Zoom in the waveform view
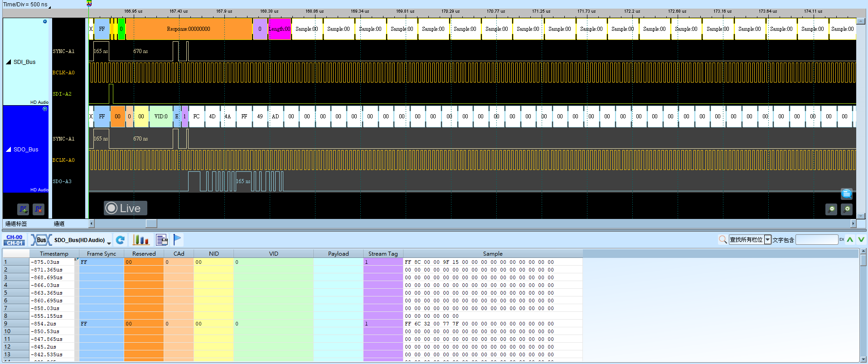The width and height of the screenshot is (868, 364). (x=847, y=209)
